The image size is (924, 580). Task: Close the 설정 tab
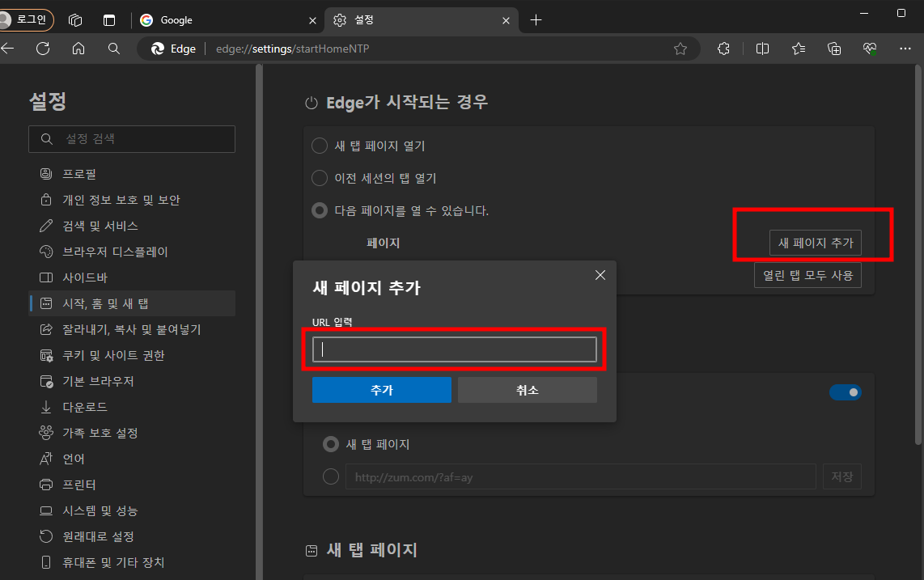(x=506, y=21)
